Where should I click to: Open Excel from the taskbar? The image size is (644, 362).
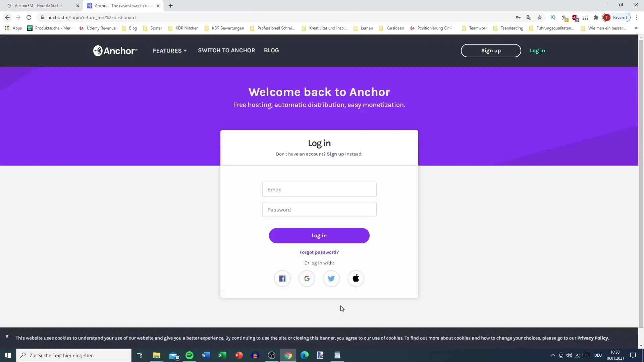click(x=222, y=355)
